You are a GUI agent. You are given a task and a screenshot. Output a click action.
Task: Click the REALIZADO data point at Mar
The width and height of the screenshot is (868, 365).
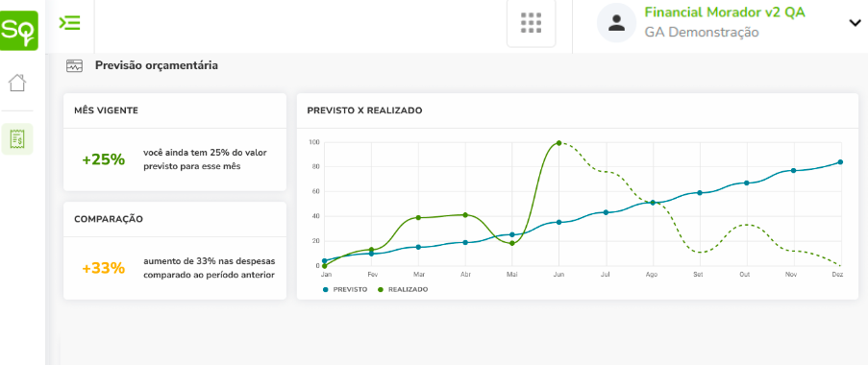418,217
